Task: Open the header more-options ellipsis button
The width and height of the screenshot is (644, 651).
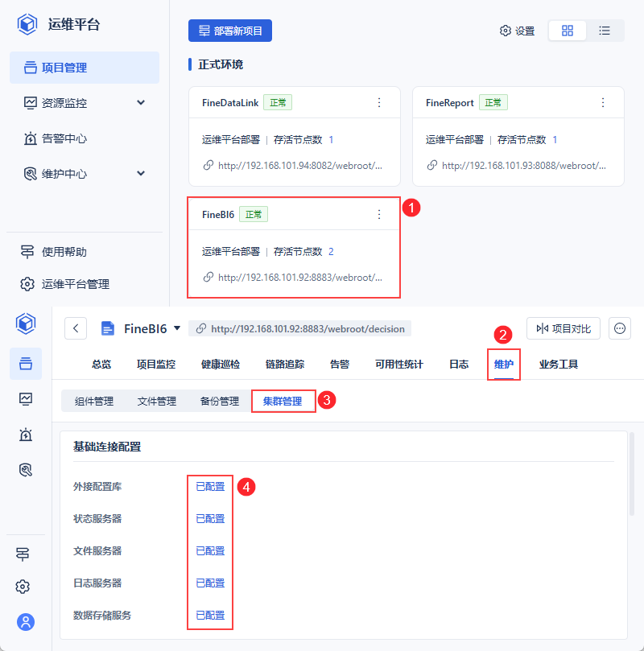Action: click(x=620, y=328)
